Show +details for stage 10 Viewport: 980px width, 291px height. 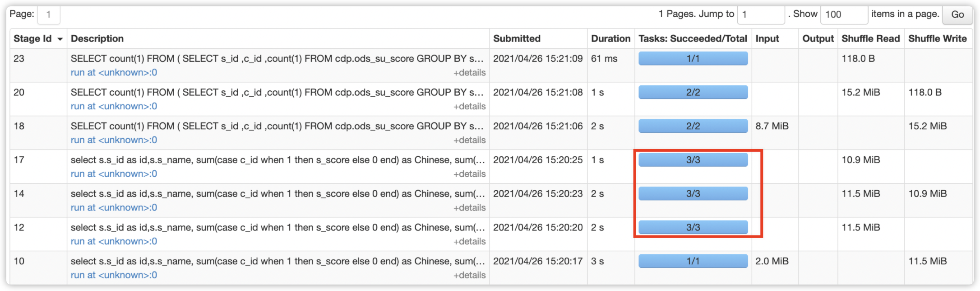click(x=469, y=275)
